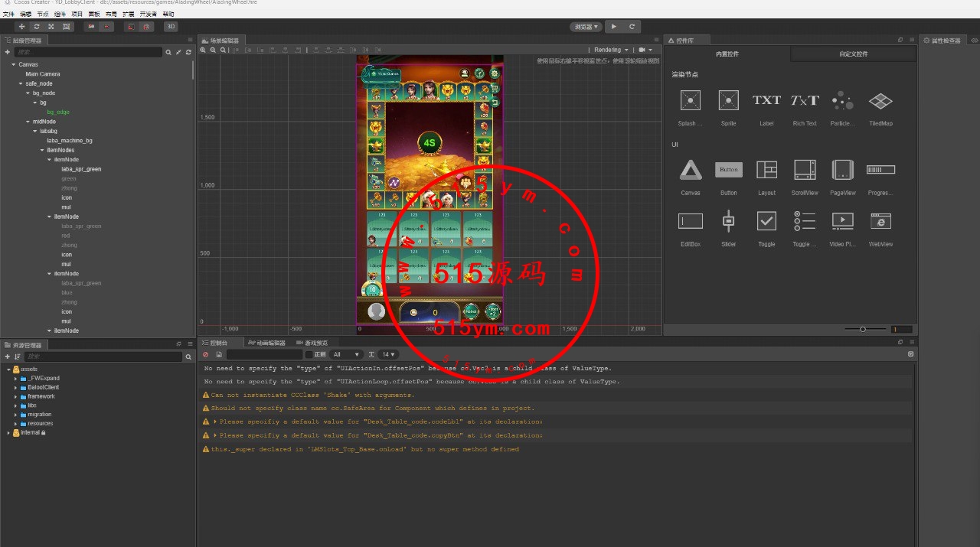Expand the resources folder in assets
This screenshot has height=547, width=980.
click(15, 423)
